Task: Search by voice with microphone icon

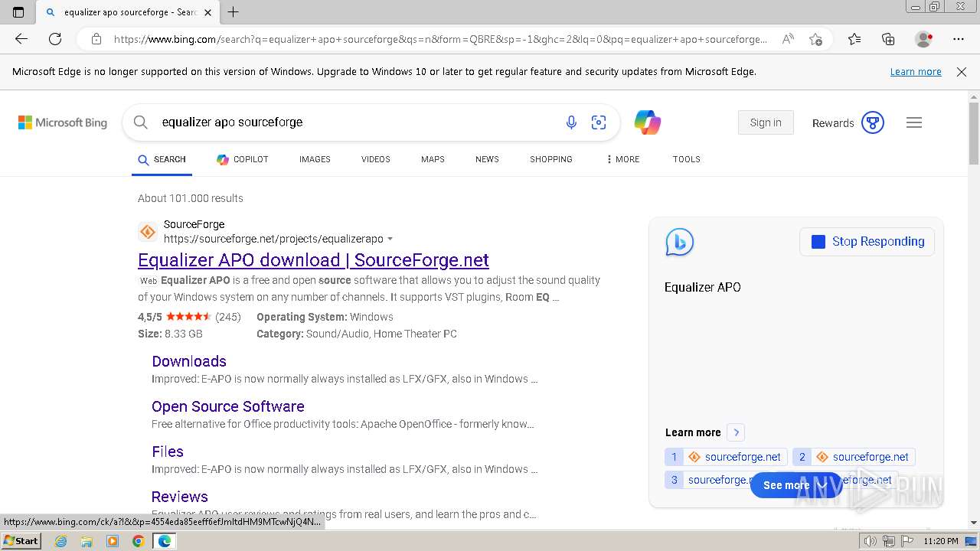Action: click(571, 122)
